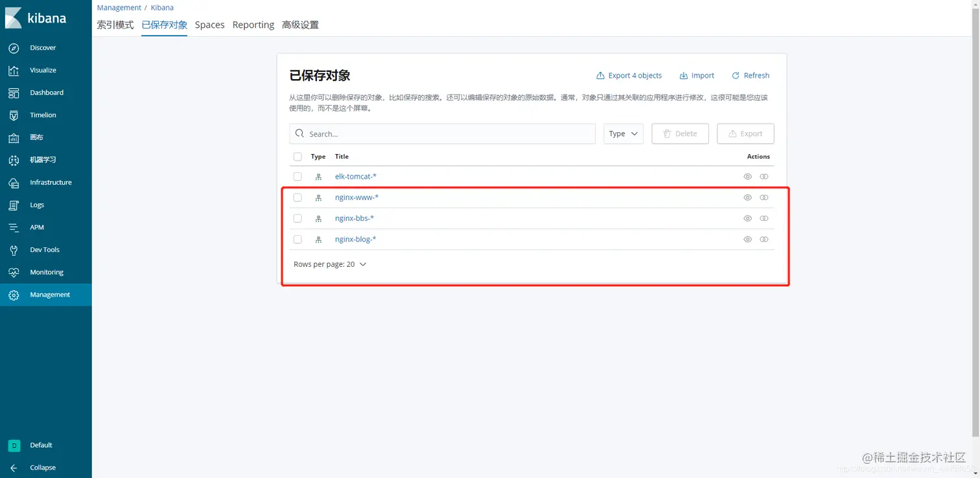Screen dimensions: 980x478
Task: Check the nginx-bbs-* row checkbox
Action: point(297,218)
